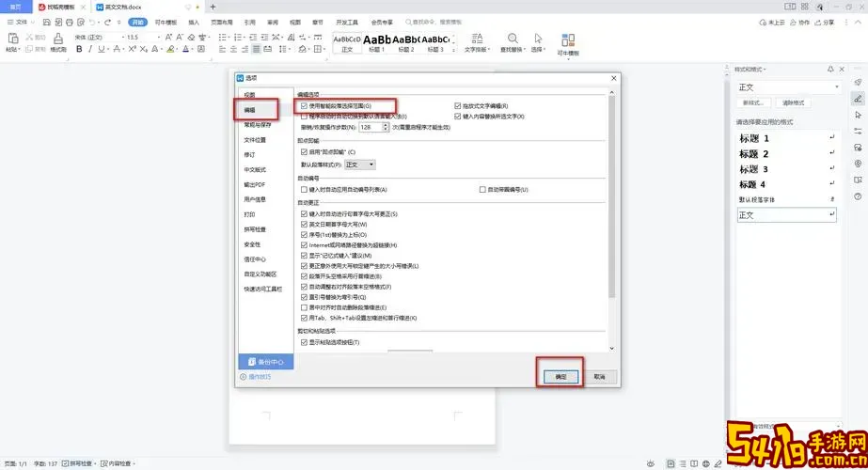Click the 取消 button in options dialog

tap(599, 376)
